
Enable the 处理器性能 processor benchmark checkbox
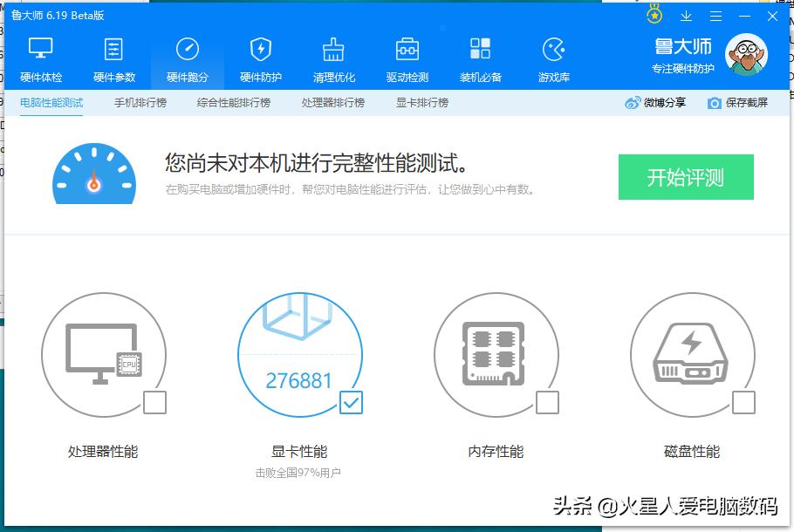coord(154,403)
